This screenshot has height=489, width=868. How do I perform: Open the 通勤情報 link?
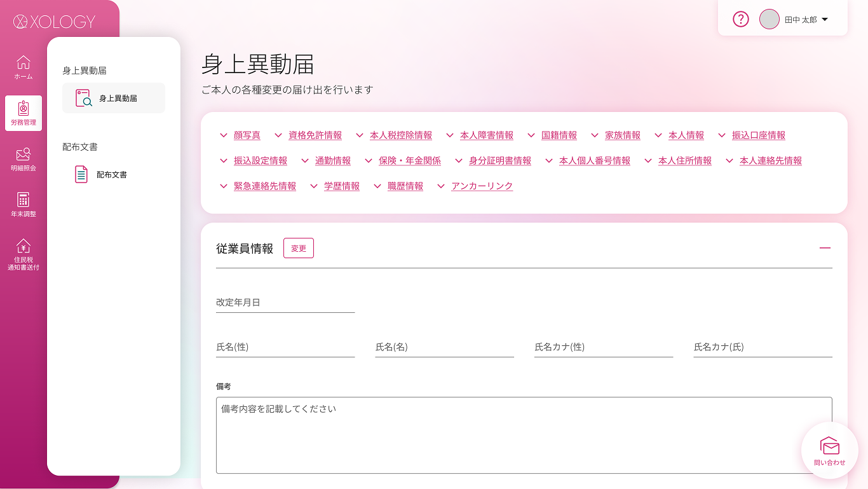tap(332, 161)
